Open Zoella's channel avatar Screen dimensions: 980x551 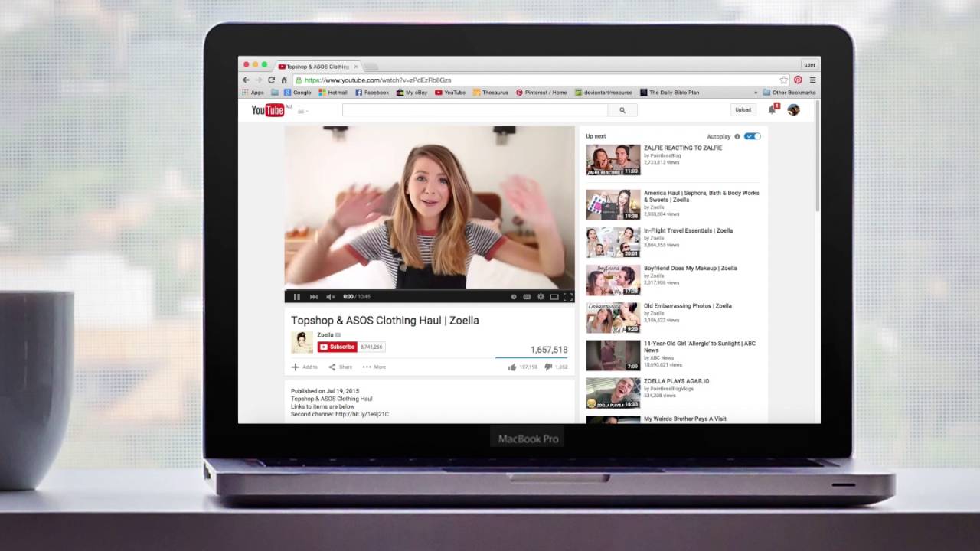tap(302, 342)
